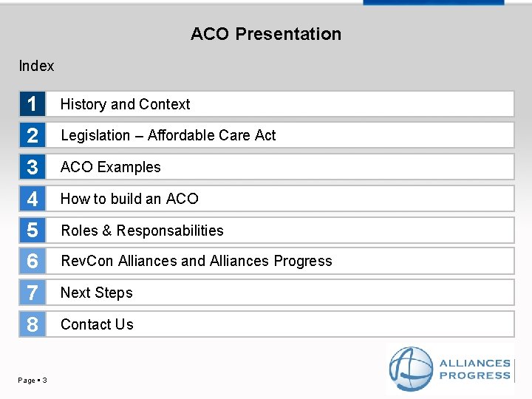
Task: Click the number 1 index box
Action: coord(32,104)
